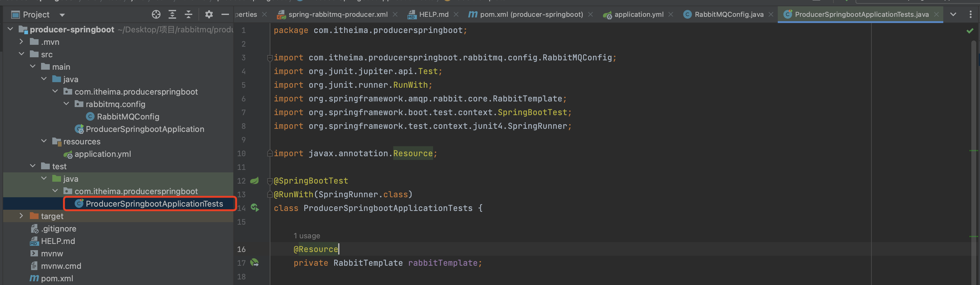The image size is (980, 285).
Task: Collapse the resources folder
Action: (x=44, y=141)
